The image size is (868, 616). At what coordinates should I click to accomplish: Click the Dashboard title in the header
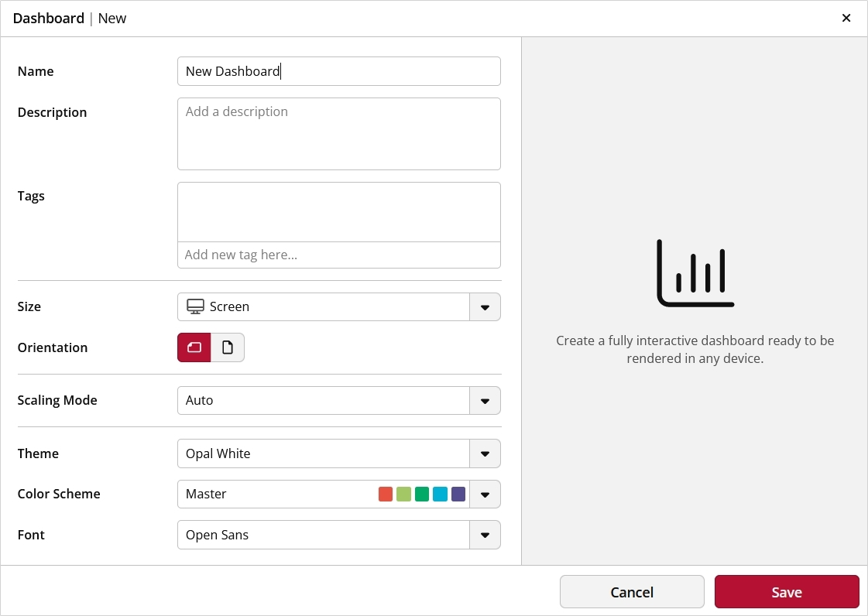click(48, 18)
